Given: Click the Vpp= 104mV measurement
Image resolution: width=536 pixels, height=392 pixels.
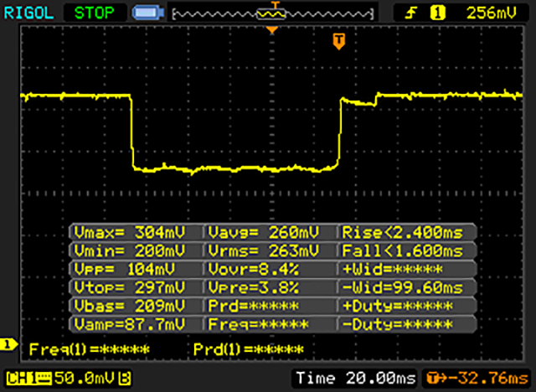Looking at the screenshot, I should tap(125, 270).
